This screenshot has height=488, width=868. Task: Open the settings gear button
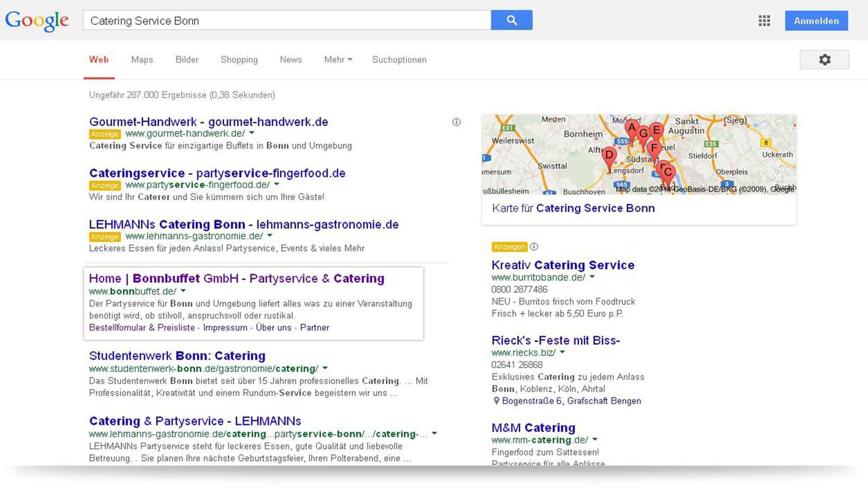point(824,60)
